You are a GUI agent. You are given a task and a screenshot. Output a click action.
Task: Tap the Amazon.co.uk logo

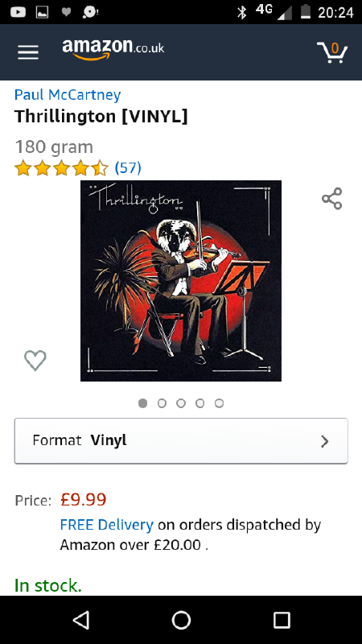click(x=113, y=49)
